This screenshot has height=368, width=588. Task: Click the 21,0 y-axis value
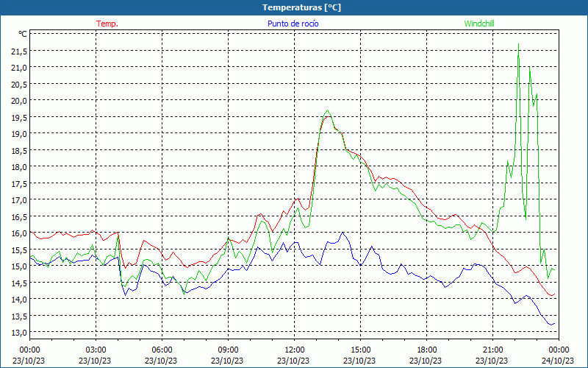pyautogui.click(x=19, y=68)
